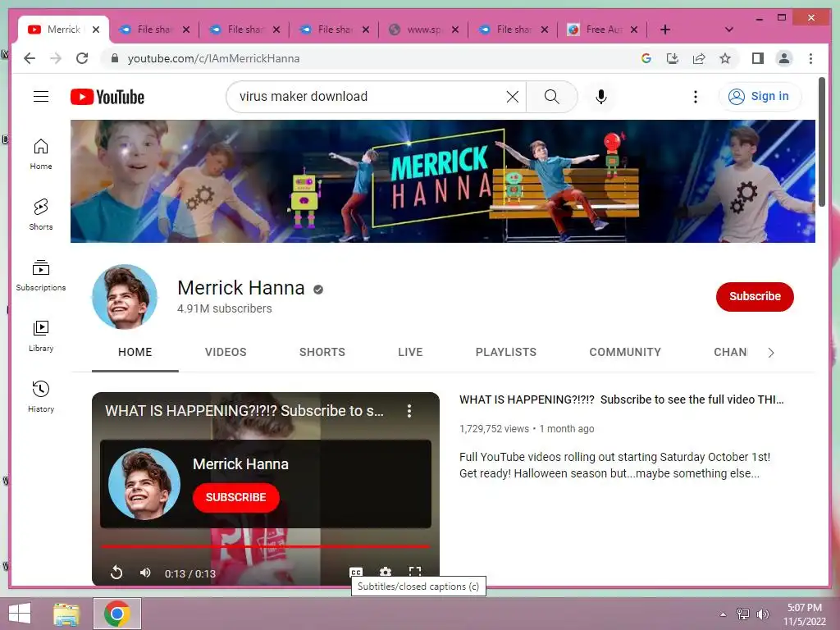Switch to the COMMUNITY channel tab
The image size is (840, 630).
625,352
